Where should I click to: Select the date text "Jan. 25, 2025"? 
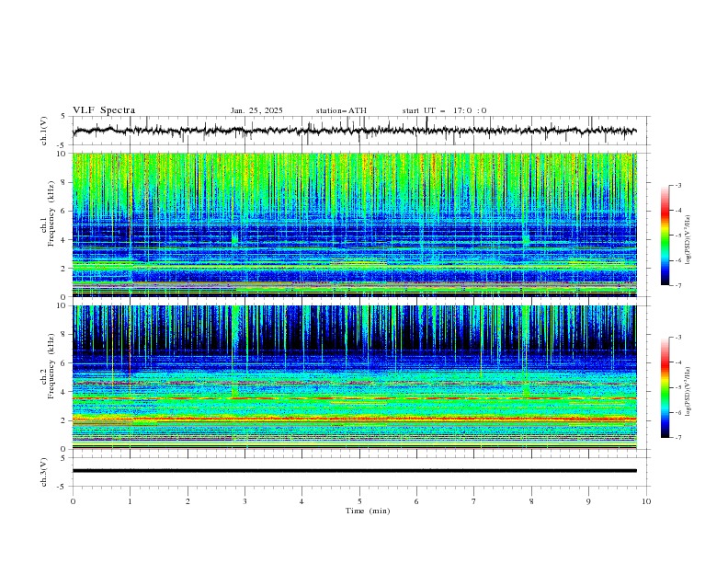256,110
